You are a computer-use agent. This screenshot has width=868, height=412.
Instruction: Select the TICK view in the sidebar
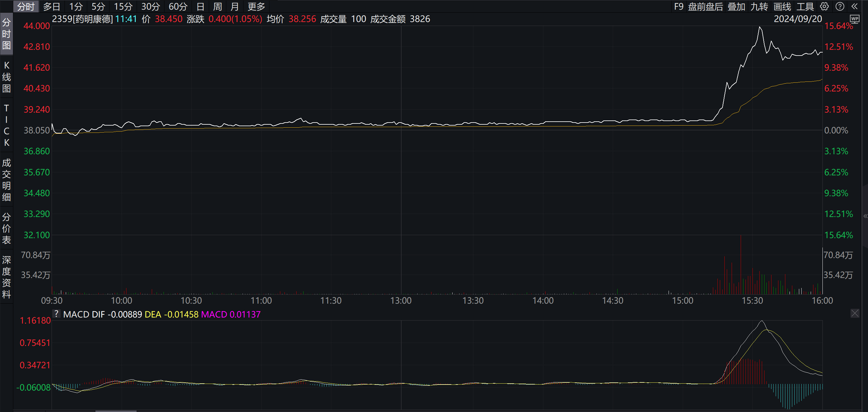(x=6, y=124)
